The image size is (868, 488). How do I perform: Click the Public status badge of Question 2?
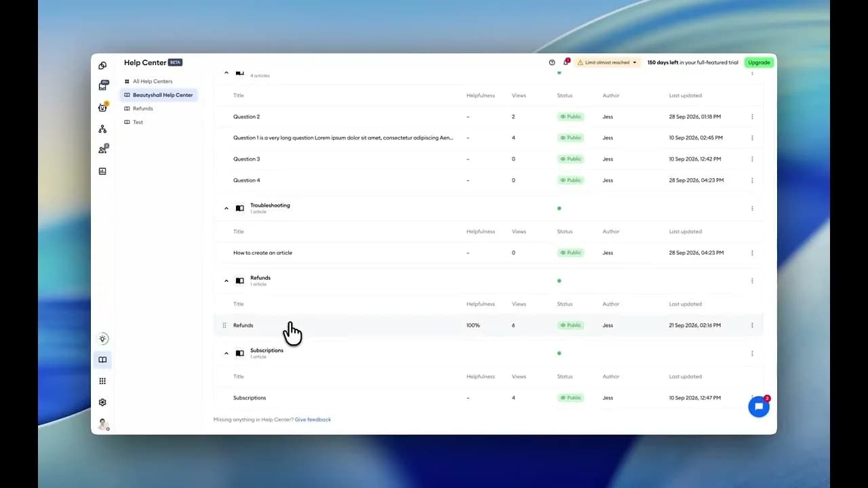(x=571, y=117)
